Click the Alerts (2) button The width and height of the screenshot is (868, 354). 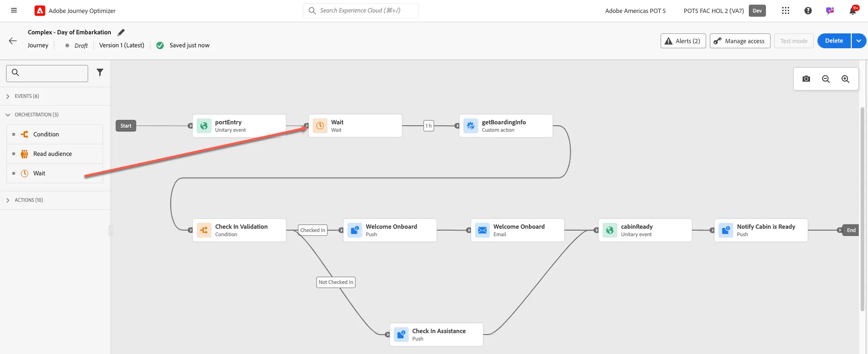pos(683,41)
